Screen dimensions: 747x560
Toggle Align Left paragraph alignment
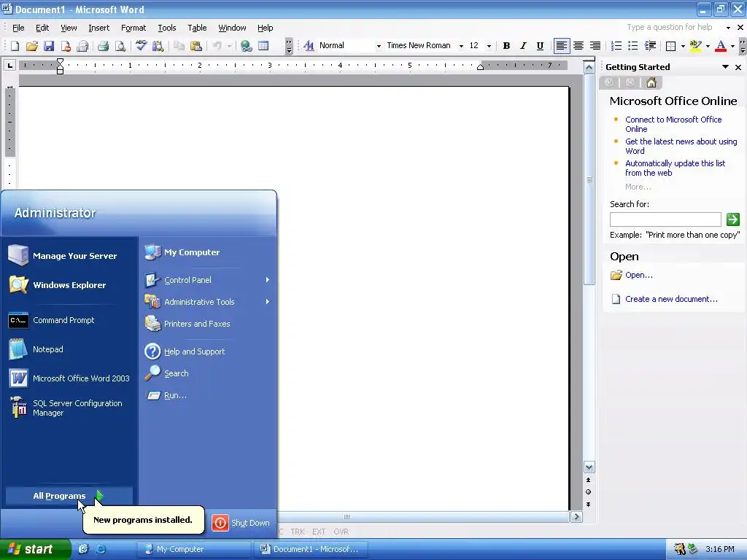562,46
